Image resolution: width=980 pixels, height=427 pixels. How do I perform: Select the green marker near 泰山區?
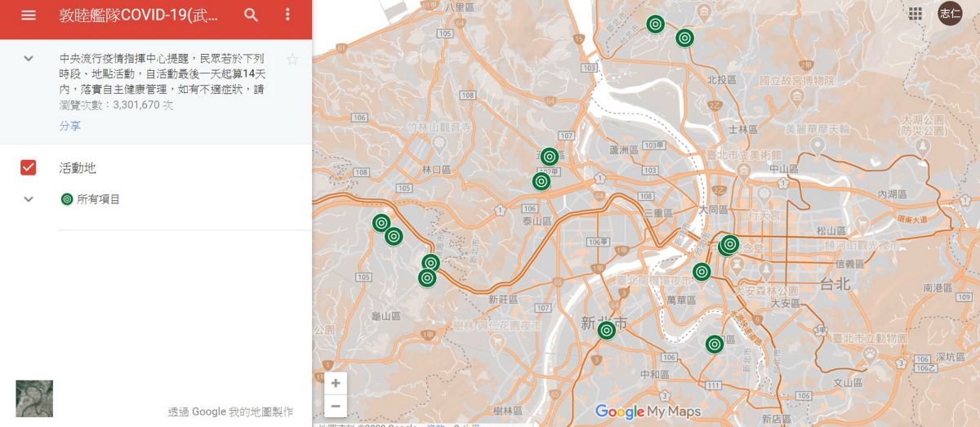pyautogui.click(x=541, y=181)
